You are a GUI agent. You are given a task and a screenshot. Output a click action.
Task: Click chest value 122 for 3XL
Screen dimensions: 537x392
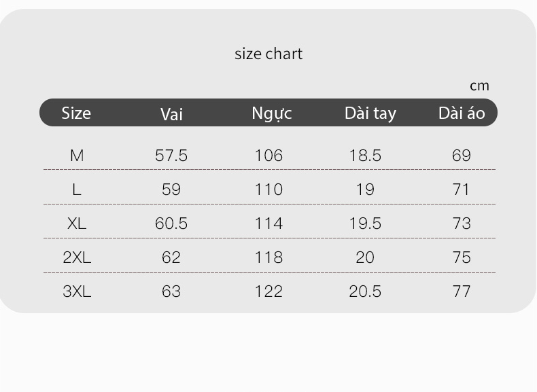[x=269, y=291]
